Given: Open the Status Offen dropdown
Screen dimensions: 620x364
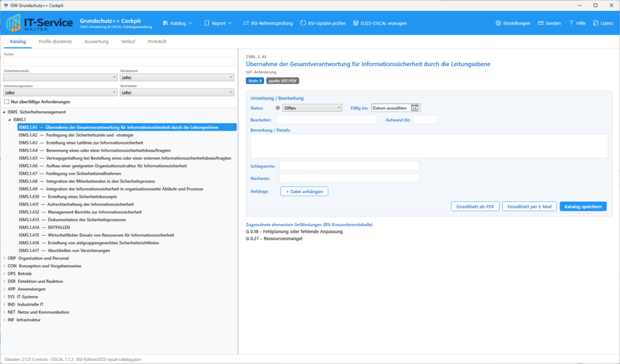Looking at the screenshot, I should click(x=312, y=108).
